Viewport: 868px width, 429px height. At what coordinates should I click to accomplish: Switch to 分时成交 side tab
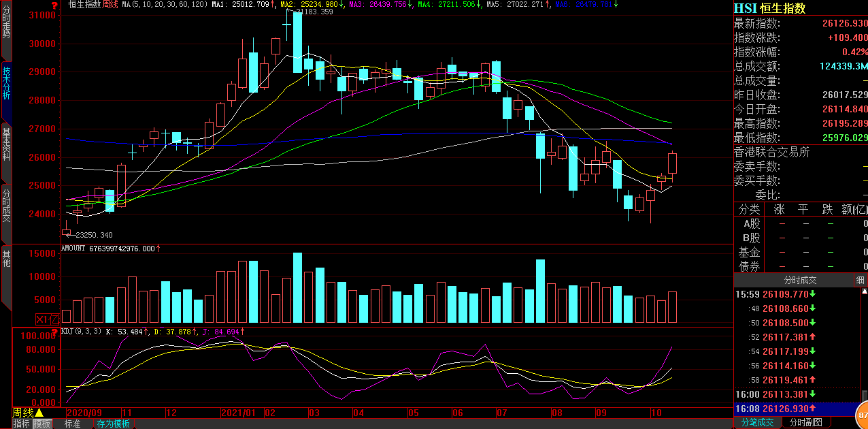click(x=6, y=206)
